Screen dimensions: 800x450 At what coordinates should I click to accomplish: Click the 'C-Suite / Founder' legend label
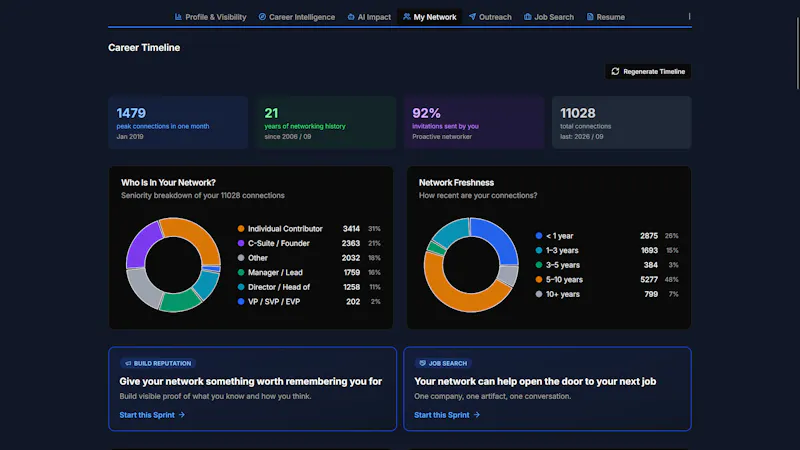point(279,243)
